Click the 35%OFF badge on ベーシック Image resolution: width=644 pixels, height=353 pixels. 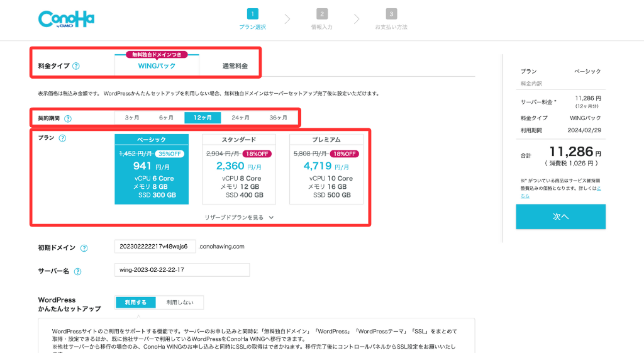pos(170,154)
